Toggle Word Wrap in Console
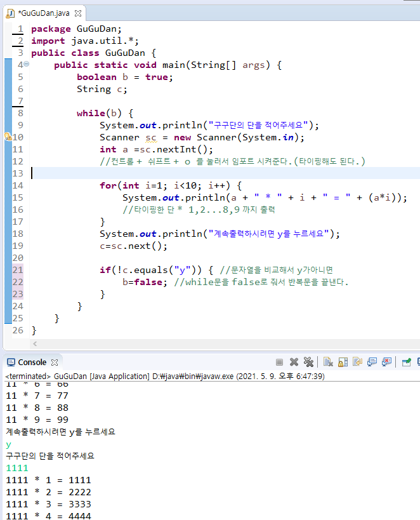The image size is (420, 520). pos(357,362)
